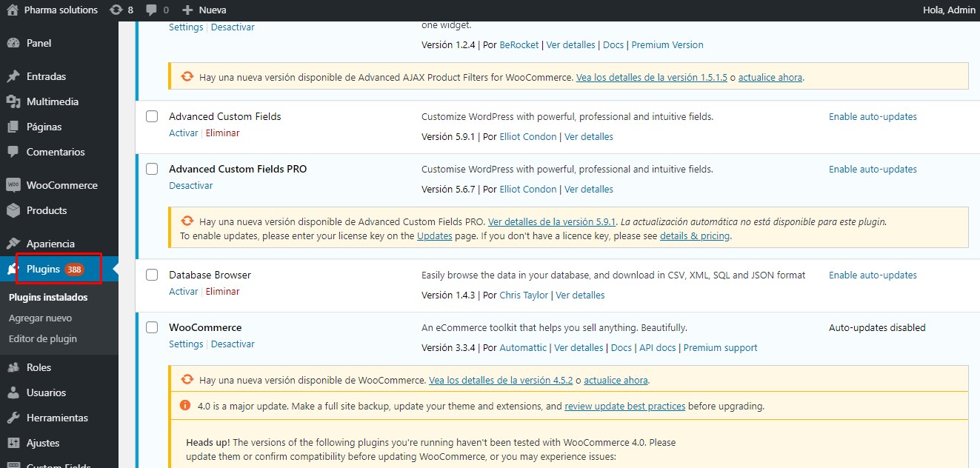This screenshot has height=468, width=980.
Task: Click the WooCommerce logo icon in sidebar
Action: pyautogui.click(x=13, y=185)
